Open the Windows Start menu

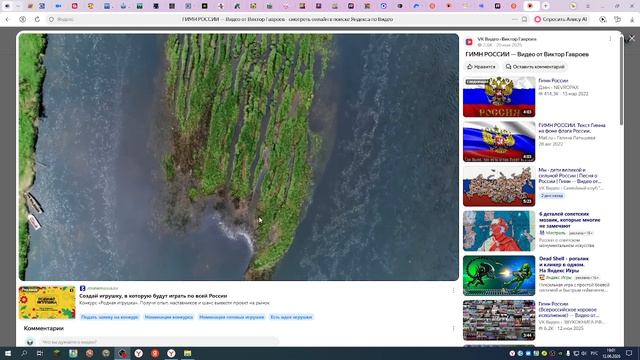[x=8, y=353]
